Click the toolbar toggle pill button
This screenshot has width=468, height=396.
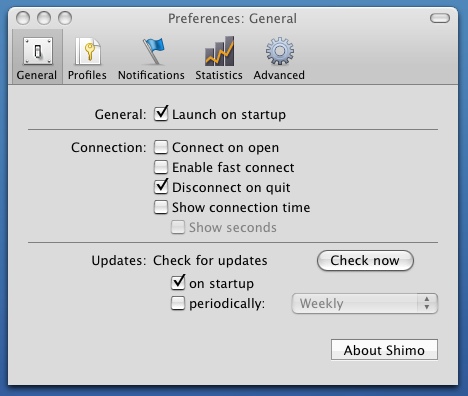click(440, 18)
